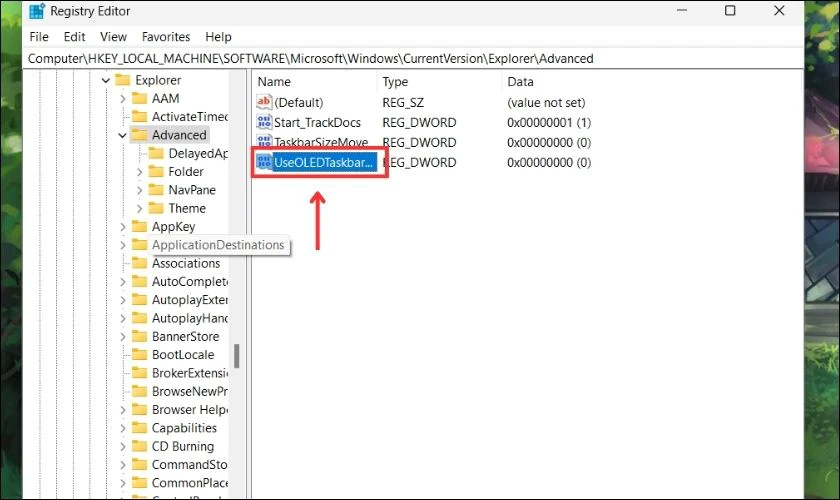
Task: Click the BrokerExtensions folder icon
Action: [x=139, y=372]
